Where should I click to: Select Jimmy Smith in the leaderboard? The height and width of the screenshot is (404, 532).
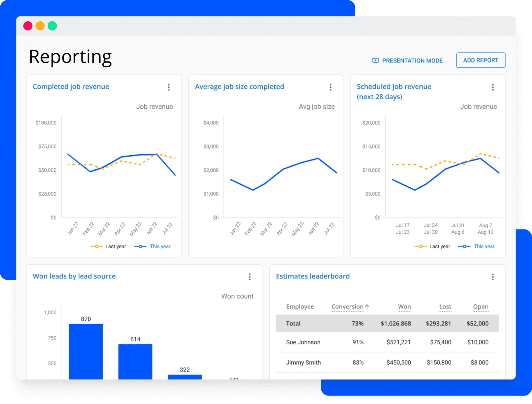[x=303, y=363]
